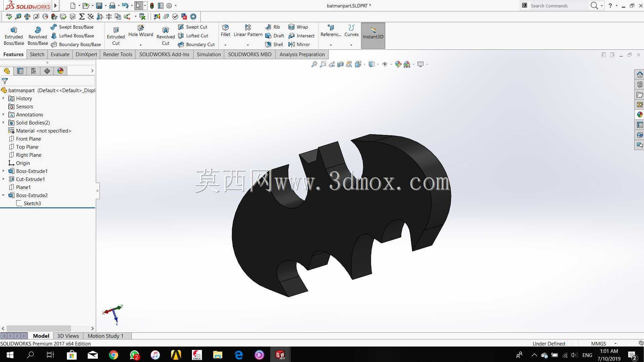Open the Appearances color ball in task pane
Image resolution: width=644 pixels, height=362 pixels.
point(640,115)
